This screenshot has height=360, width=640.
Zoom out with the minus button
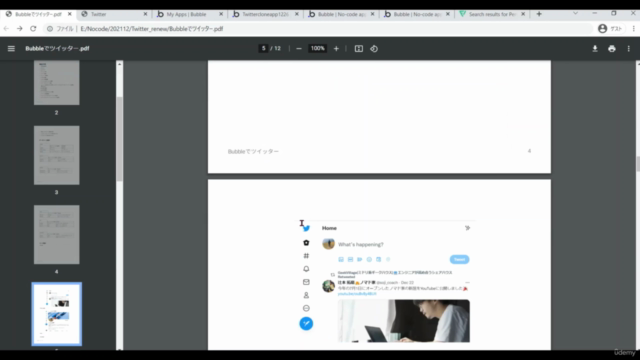click(x=299, y=49)
